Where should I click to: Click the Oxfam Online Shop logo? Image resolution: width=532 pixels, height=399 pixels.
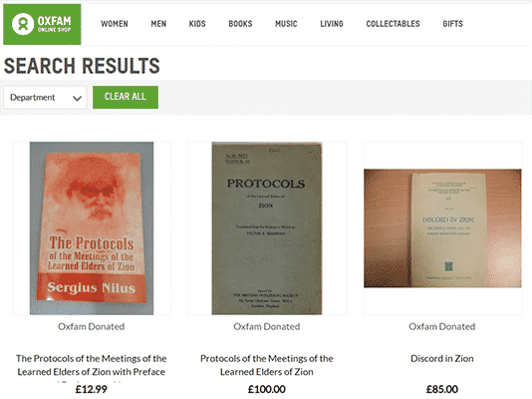click(42, 24)
